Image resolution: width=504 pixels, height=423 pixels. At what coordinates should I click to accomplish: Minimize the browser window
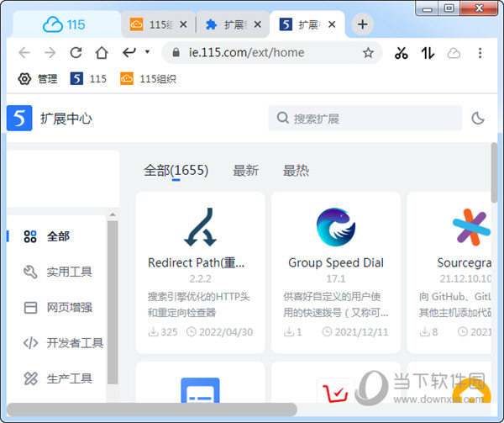[x=427, y=8]
